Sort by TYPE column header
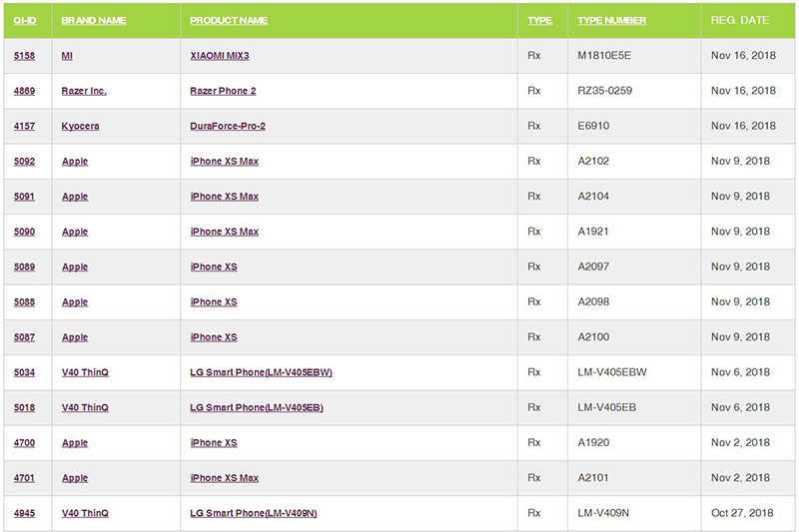Image resolution: width=799 pixels, height=532 pixels. pos(539,20)
